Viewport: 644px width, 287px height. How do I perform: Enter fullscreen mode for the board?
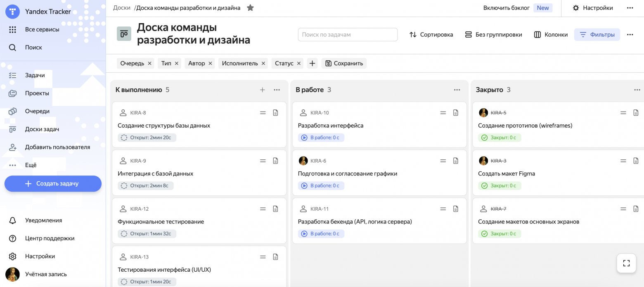[x=626, y=263]
